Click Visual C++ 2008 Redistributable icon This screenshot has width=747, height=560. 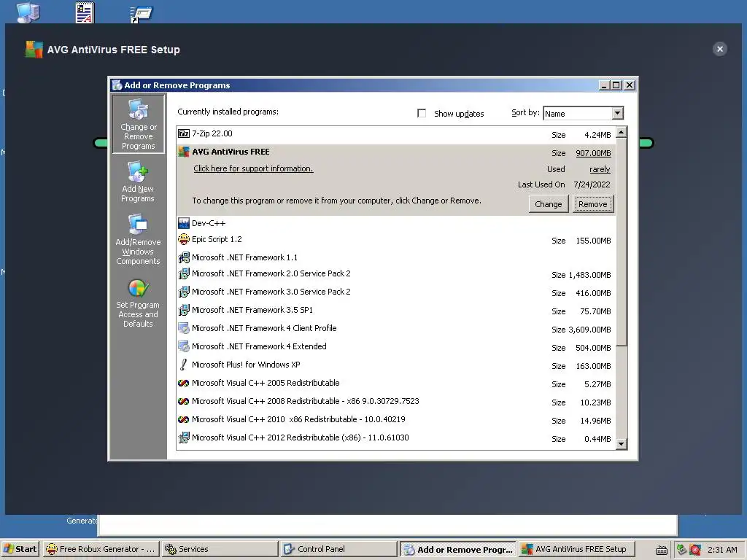[x=183, y=402]
